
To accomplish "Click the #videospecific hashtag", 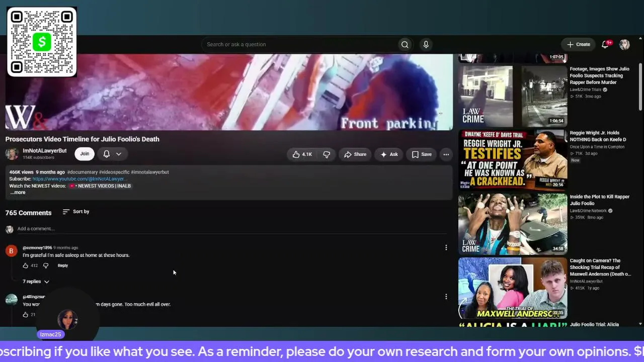I will coord(114,172).
